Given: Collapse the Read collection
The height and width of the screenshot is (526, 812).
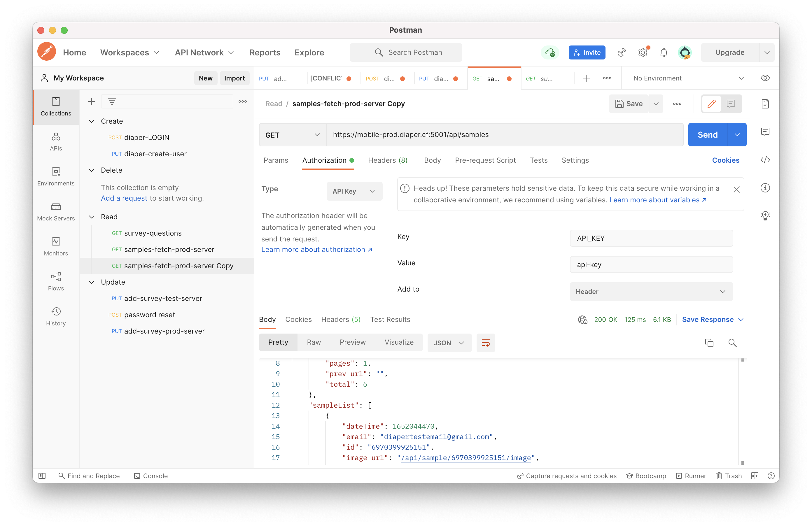Looking at the screenshot, I should 91,217.
